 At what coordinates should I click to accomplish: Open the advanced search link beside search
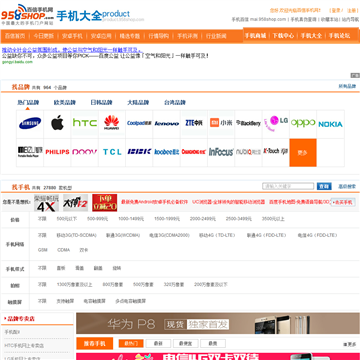(x=347, y=186)
